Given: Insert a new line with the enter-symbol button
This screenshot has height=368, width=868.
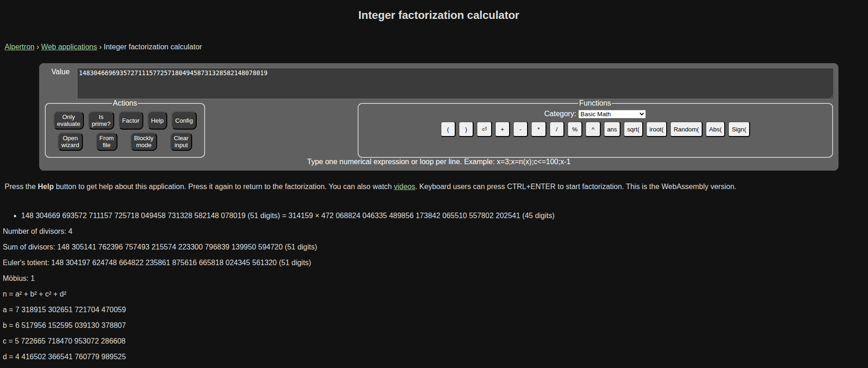Looking at the screenshot, I should coord(484,130).
